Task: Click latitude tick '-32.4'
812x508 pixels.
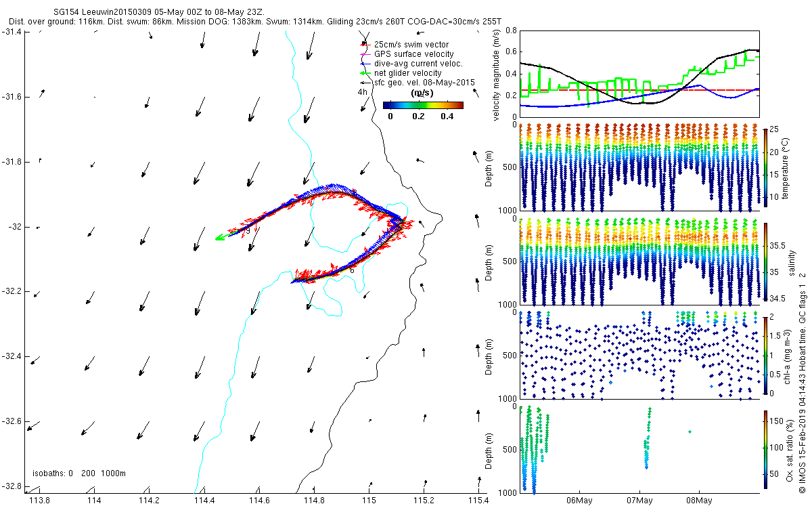Action: [12, 357]
